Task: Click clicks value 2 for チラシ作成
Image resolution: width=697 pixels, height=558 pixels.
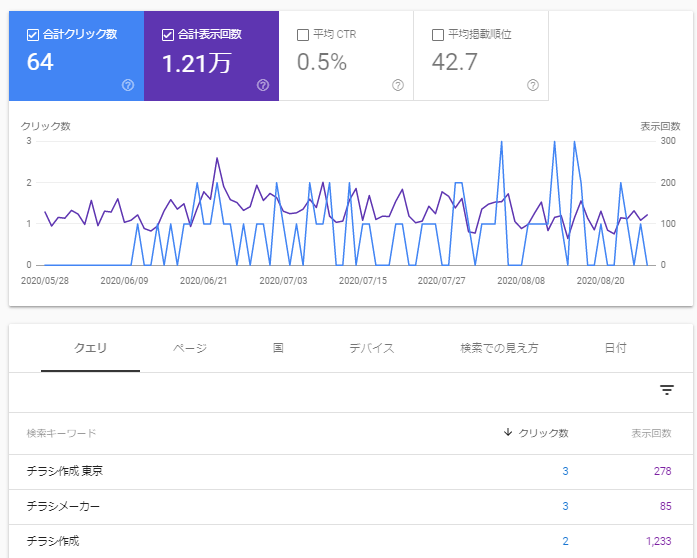Action: coord(565,541)
